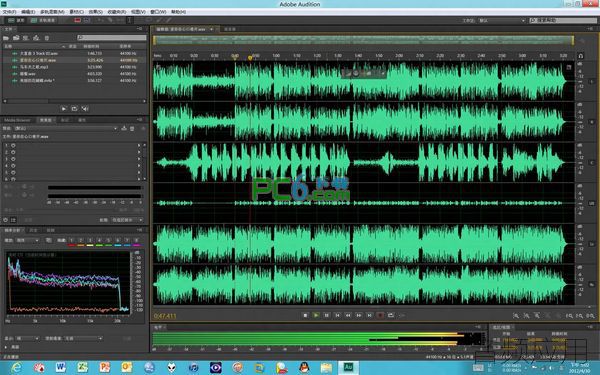
Task: Toggle the L channel enable button
Action: click(x=592, y=82)
